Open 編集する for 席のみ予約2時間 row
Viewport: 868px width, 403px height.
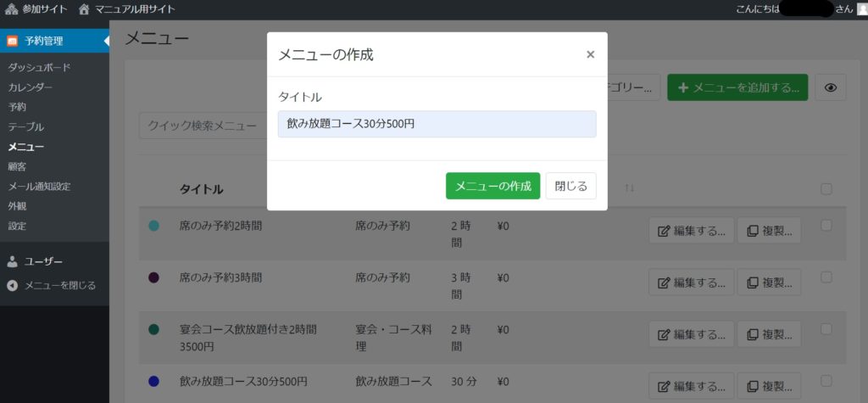point(691,232)
